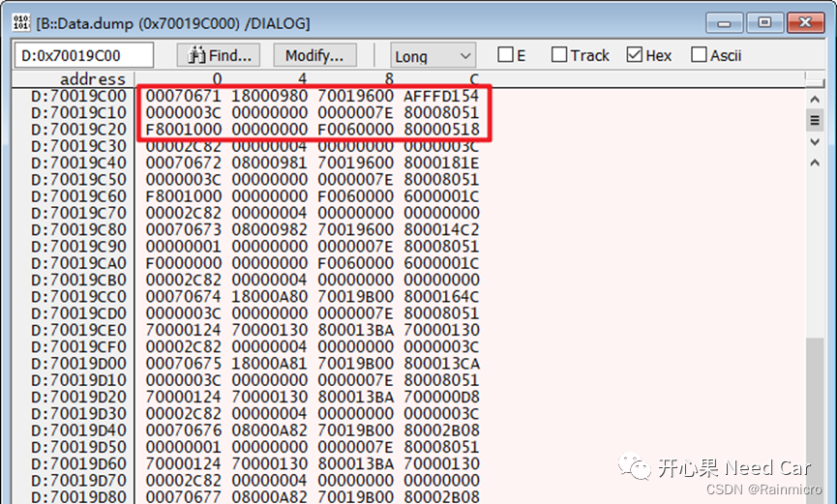Select value 00070674
Screen dimensions: 837x504
click(184, 297)
